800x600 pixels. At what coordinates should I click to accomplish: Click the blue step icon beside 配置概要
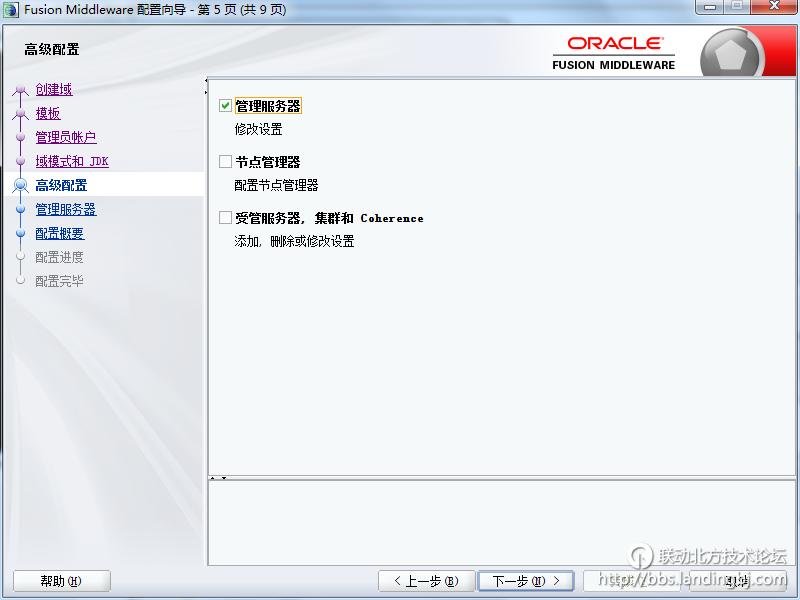pos(20,234)
